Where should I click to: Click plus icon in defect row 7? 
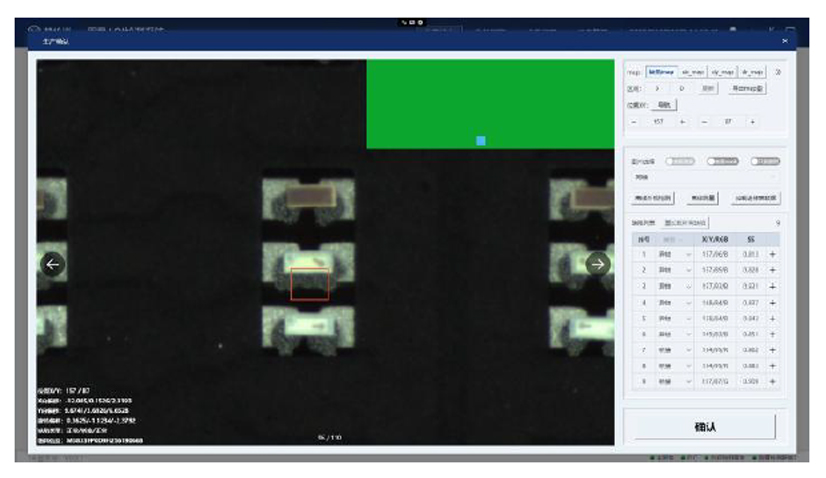pyautogui.click(x=772, y=350)
